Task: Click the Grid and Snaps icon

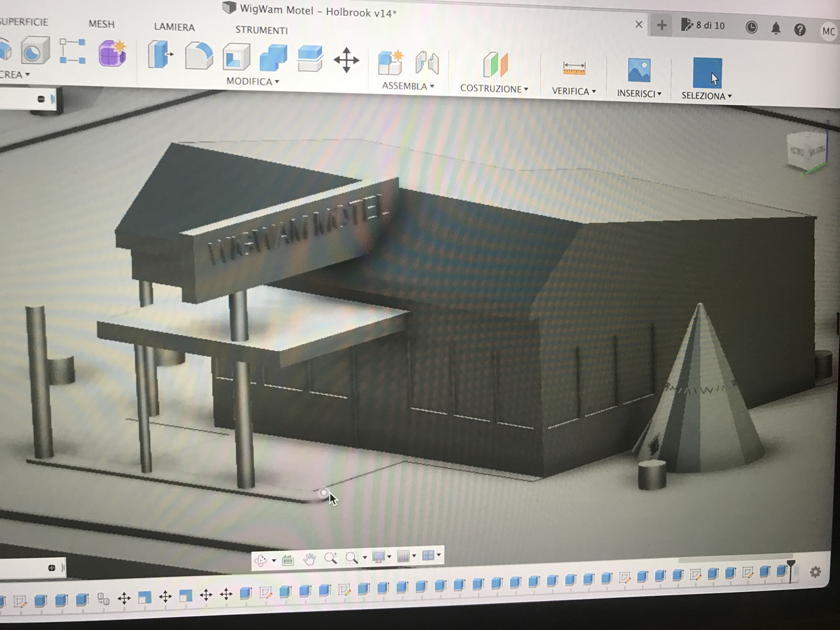Action: point(404,556)
